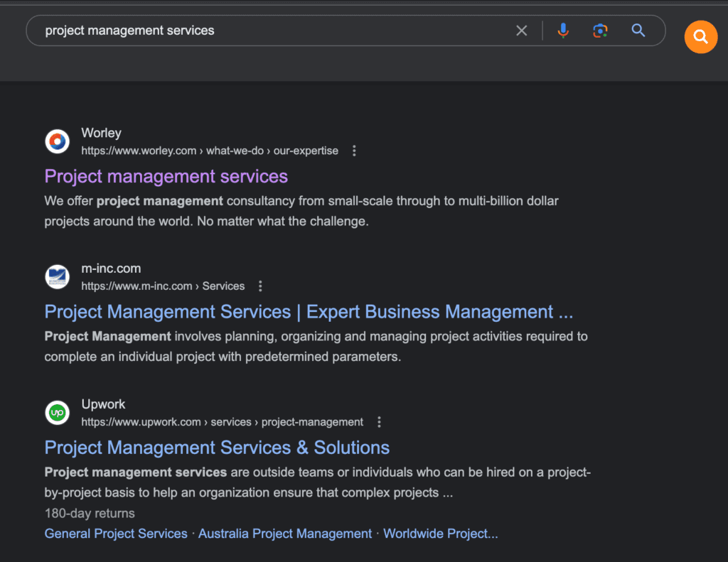Open Google Lens image search icon

pyautogui.click(x=600, y=31)
